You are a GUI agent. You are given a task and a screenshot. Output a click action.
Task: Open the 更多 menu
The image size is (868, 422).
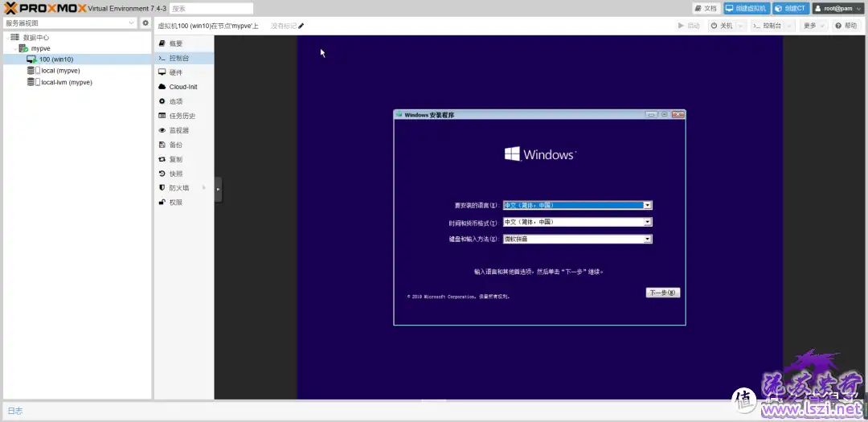pos(813,26)
